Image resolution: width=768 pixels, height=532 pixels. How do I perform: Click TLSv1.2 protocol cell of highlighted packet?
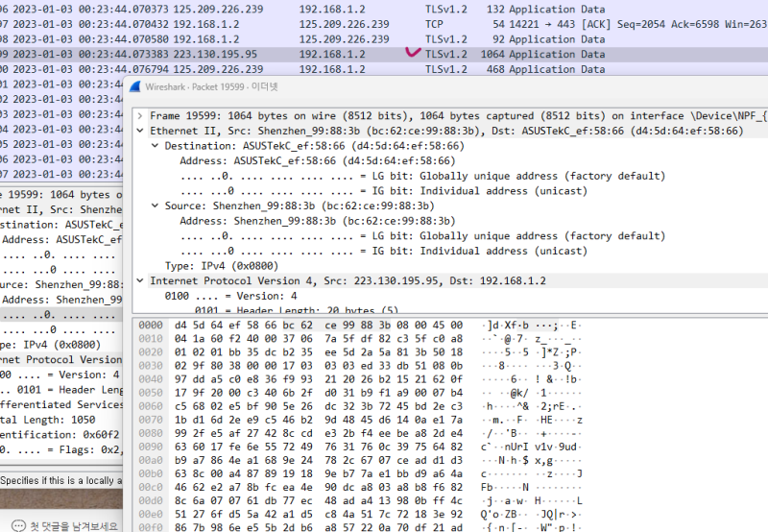446,55
